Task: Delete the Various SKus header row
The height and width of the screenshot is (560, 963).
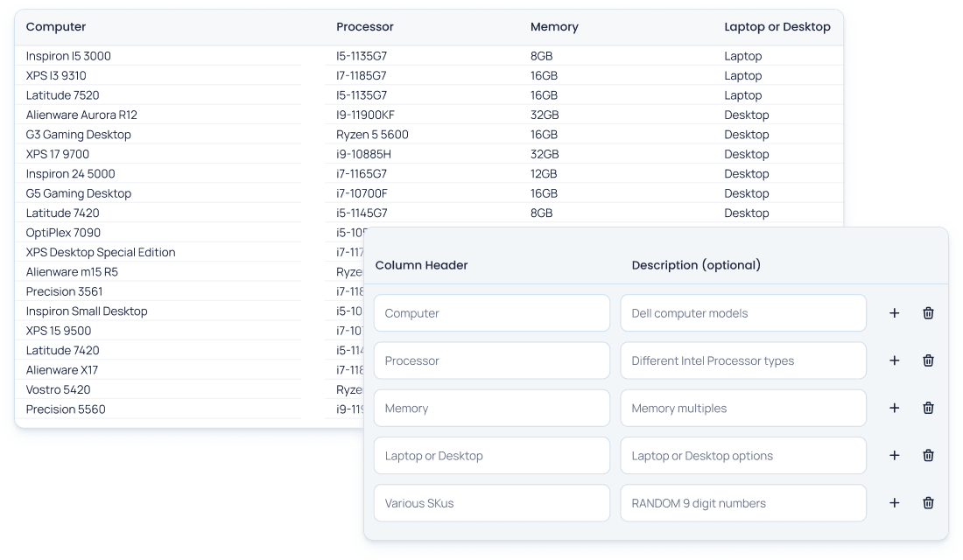Action: (x=928, y=503)
